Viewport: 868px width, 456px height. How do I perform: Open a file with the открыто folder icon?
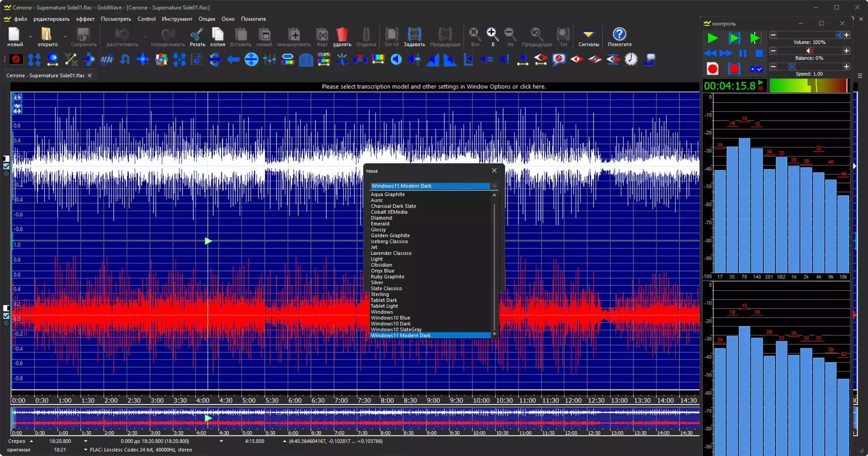[x=47, y=37]
